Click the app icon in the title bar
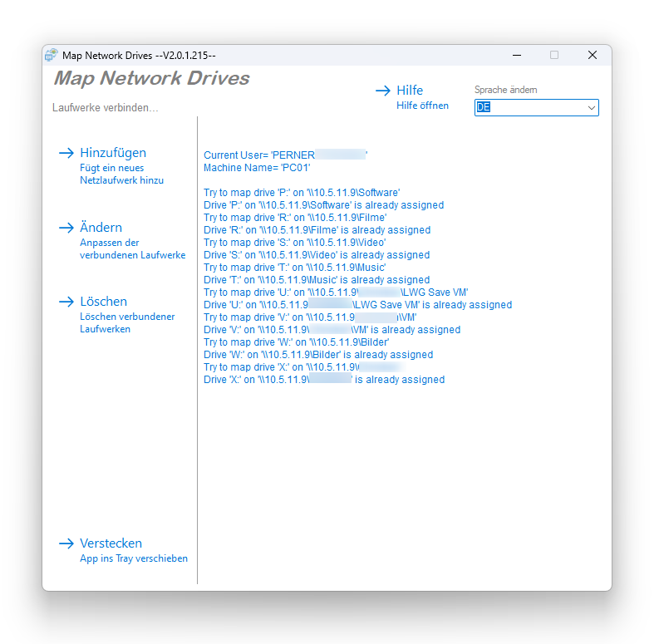This screenshot has width=659, height=644. click(52, 56)
